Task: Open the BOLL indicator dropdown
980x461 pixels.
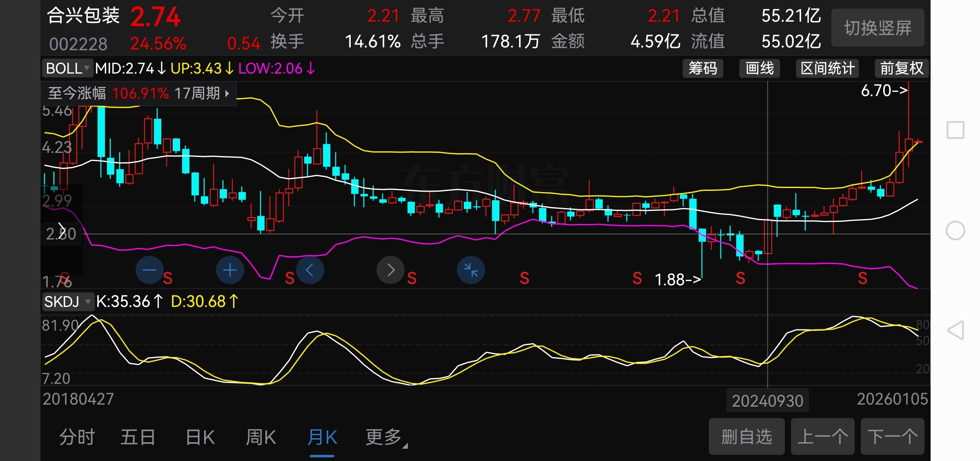Action: [x=68, y=68]
